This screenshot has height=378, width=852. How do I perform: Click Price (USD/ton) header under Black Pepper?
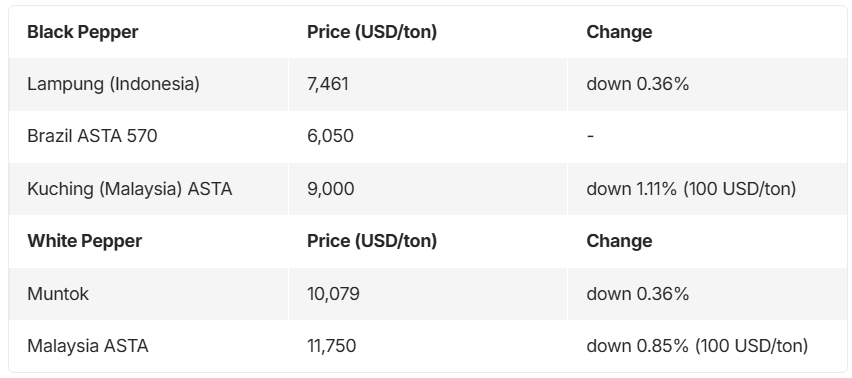(x=372, y=32)
